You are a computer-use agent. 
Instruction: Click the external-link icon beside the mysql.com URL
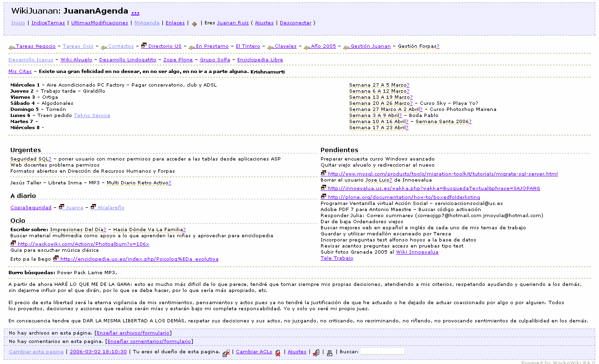(x=323, y=173)
